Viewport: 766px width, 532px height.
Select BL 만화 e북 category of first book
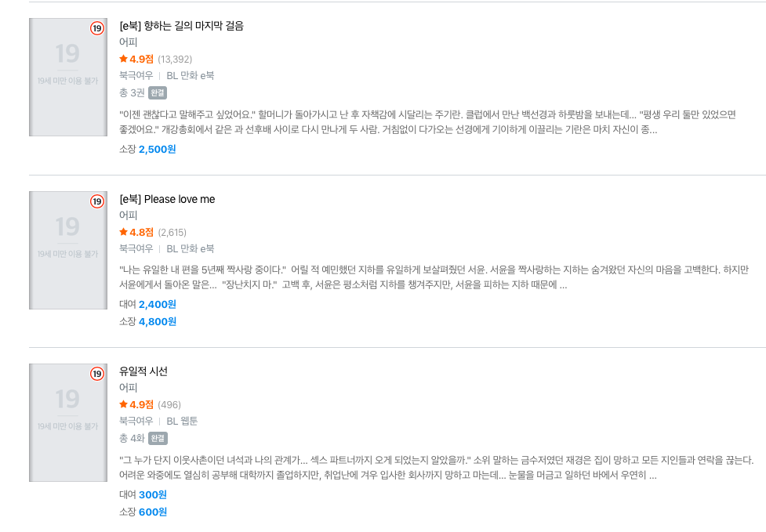pos(190,76)
